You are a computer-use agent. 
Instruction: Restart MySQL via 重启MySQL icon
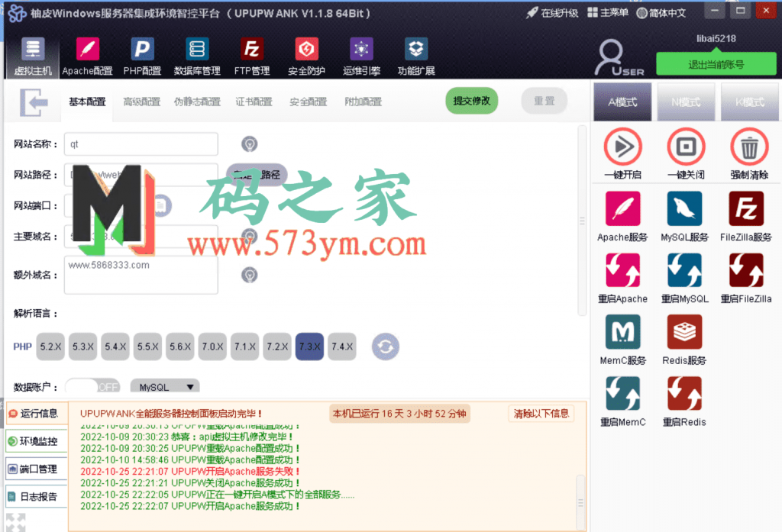(684, 270)
